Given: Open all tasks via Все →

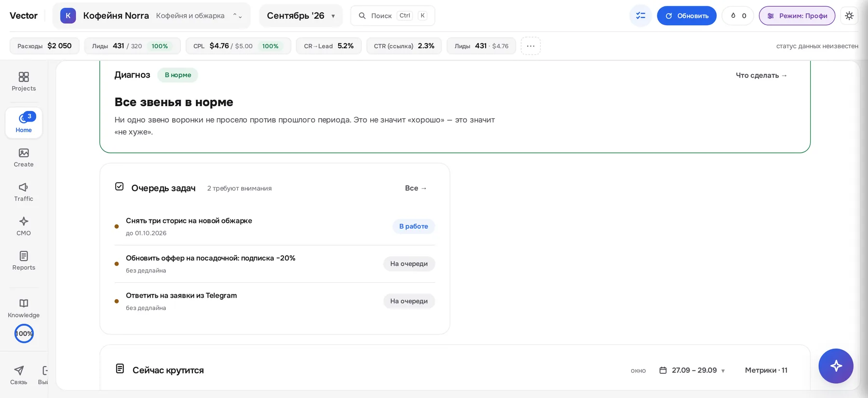Looking at the screenshot, I should (416, 188).
